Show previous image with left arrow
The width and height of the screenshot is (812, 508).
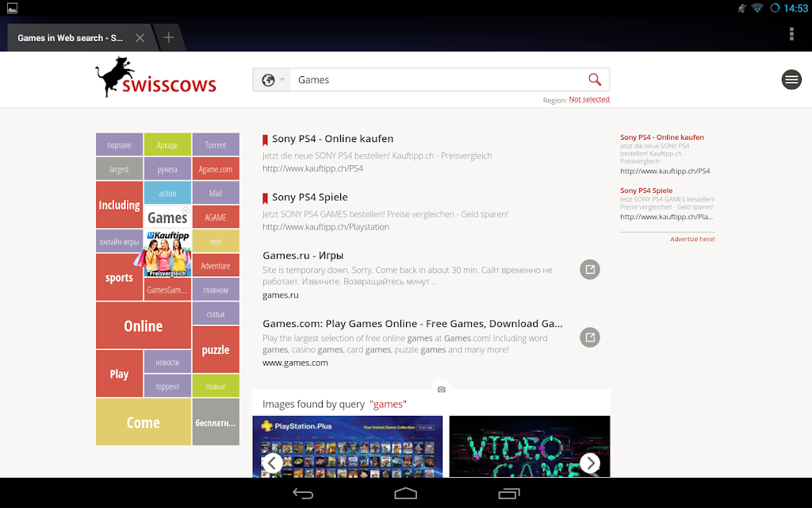273,463
